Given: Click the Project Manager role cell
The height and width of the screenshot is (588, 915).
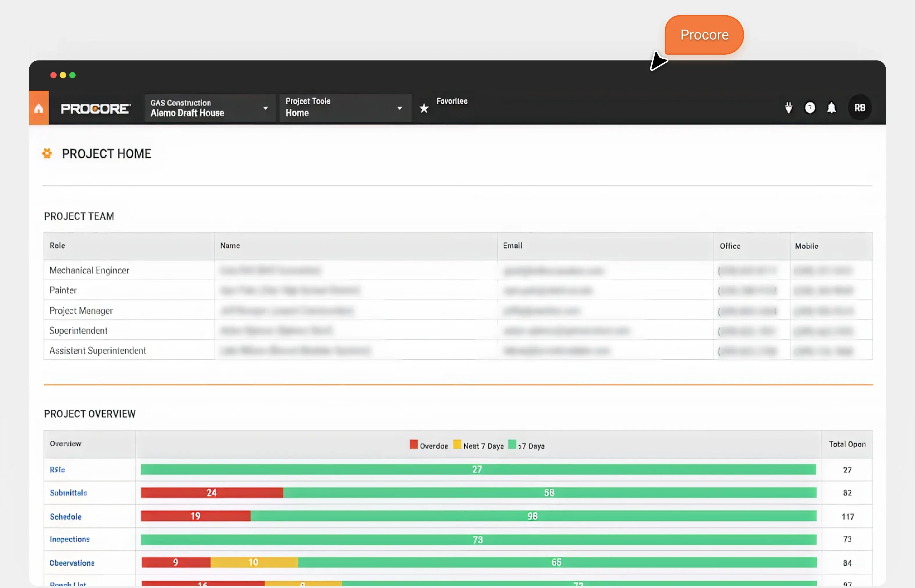Looking at the screenshot, I should [x=129, y=311].
